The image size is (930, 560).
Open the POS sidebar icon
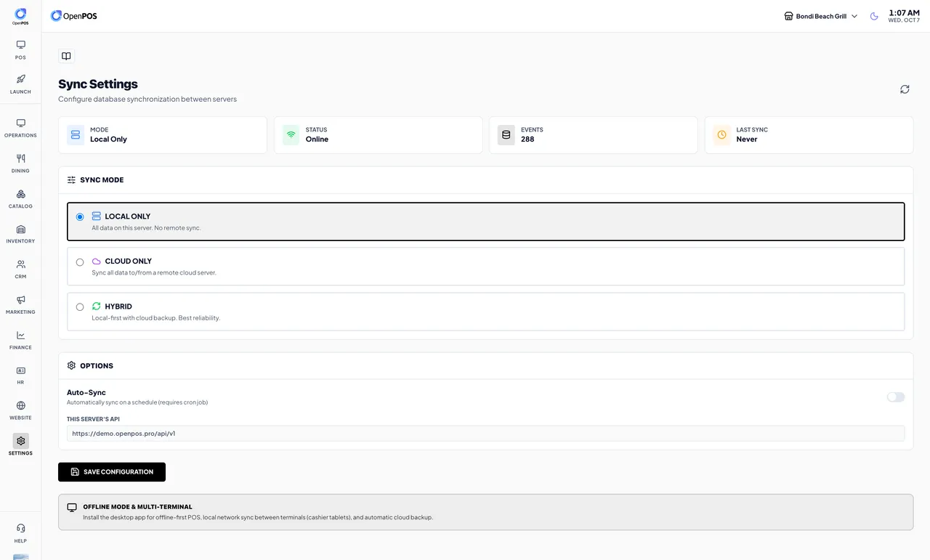20,44
